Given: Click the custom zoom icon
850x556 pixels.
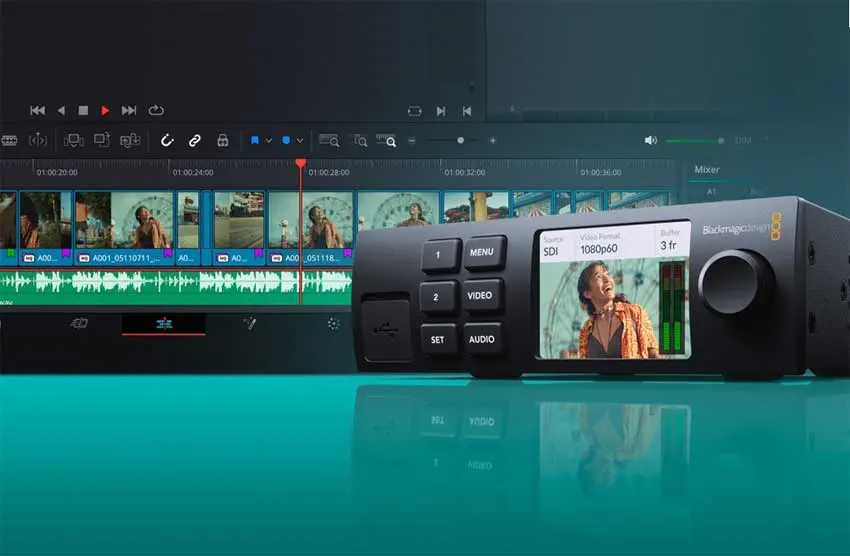Looking at the screenshot, I should [386, 141].
